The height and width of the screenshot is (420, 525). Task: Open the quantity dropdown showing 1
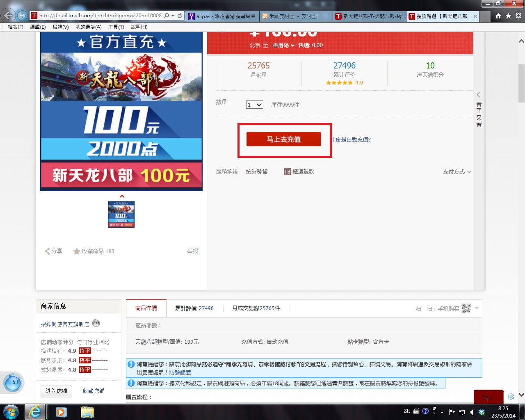[x=255, y=105]
